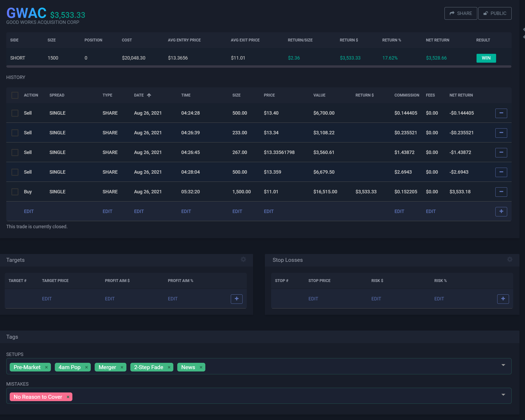Remove No Reason to Cover mistake tag

(68, 397)
